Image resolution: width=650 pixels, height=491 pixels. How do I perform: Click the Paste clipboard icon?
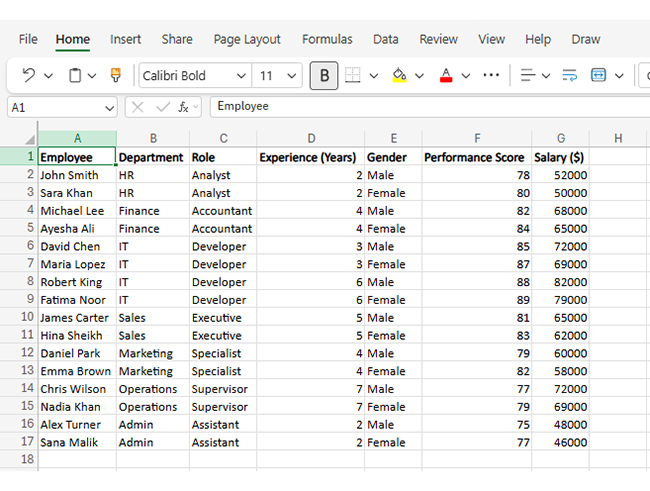click(75, 75)
